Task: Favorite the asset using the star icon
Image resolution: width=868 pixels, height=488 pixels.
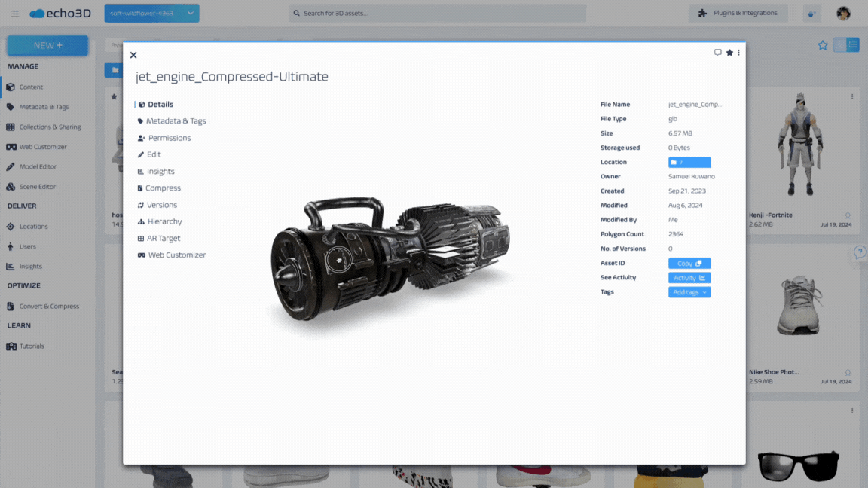Action: 729,53
